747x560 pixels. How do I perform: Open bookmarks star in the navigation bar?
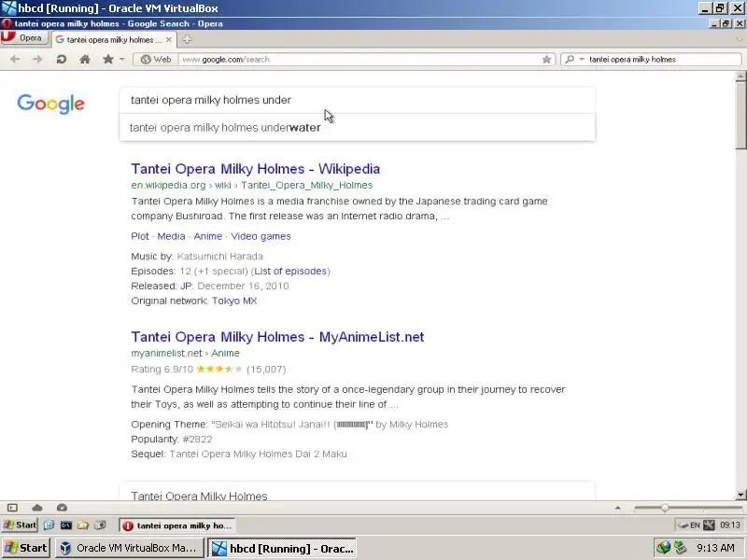coord(108,59)
